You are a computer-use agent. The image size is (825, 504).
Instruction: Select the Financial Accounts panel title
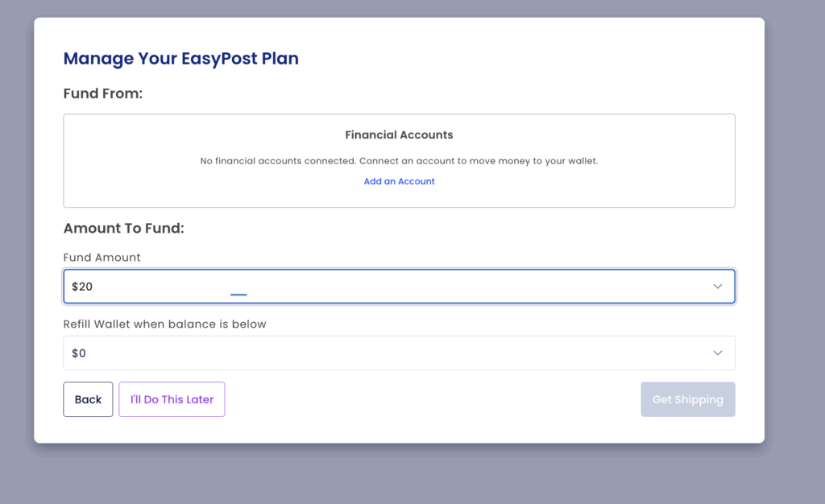click(x=399, y=135)
